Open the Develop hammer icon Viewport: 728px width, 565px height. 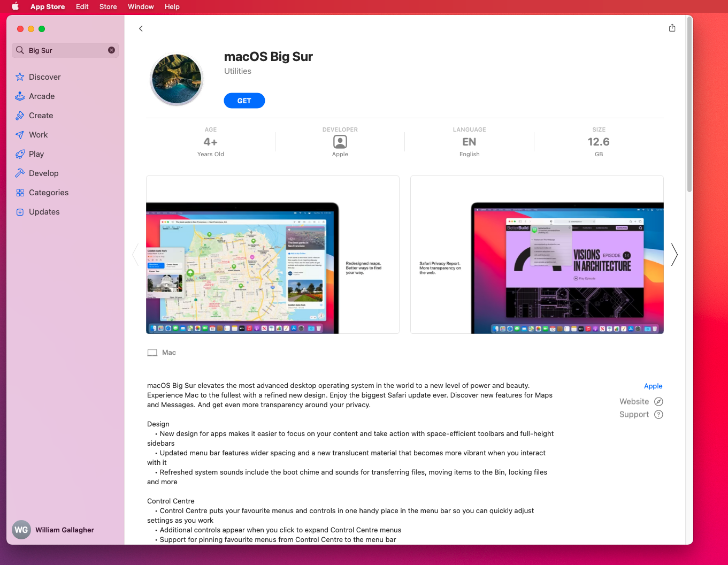pos(20,173)
